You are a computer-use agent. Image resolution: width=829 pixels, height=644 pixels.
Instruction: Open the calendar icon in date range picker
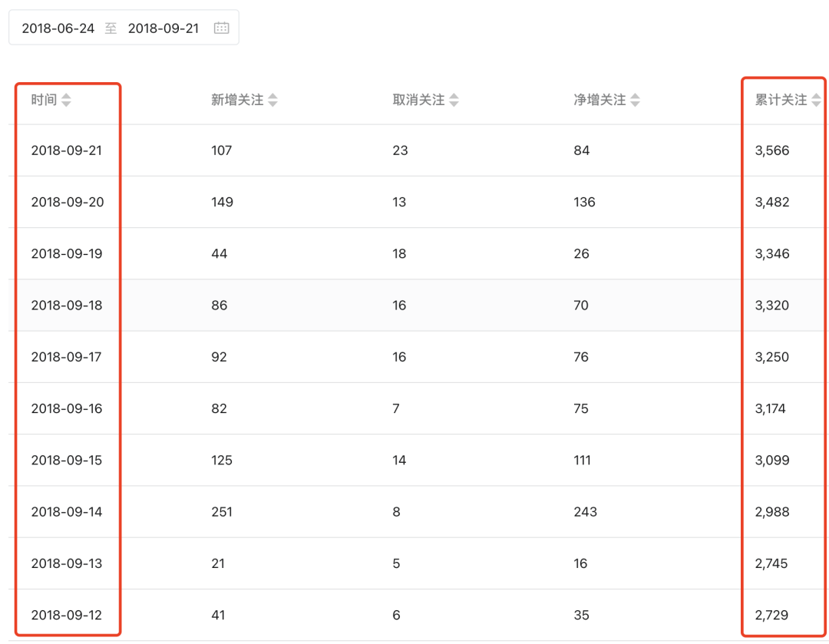pyautogui.click(x=221, y=28)
